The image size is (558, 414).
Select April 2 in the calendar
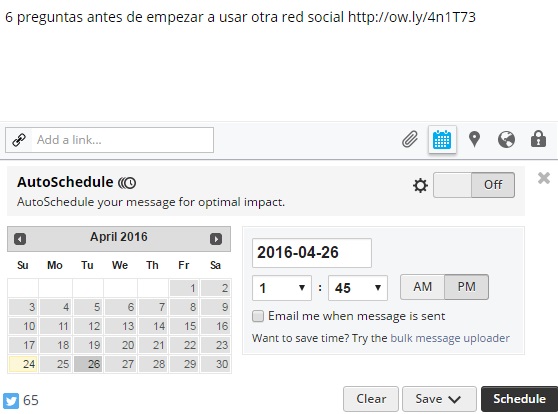pyautogui.click(x=216, y=288)
